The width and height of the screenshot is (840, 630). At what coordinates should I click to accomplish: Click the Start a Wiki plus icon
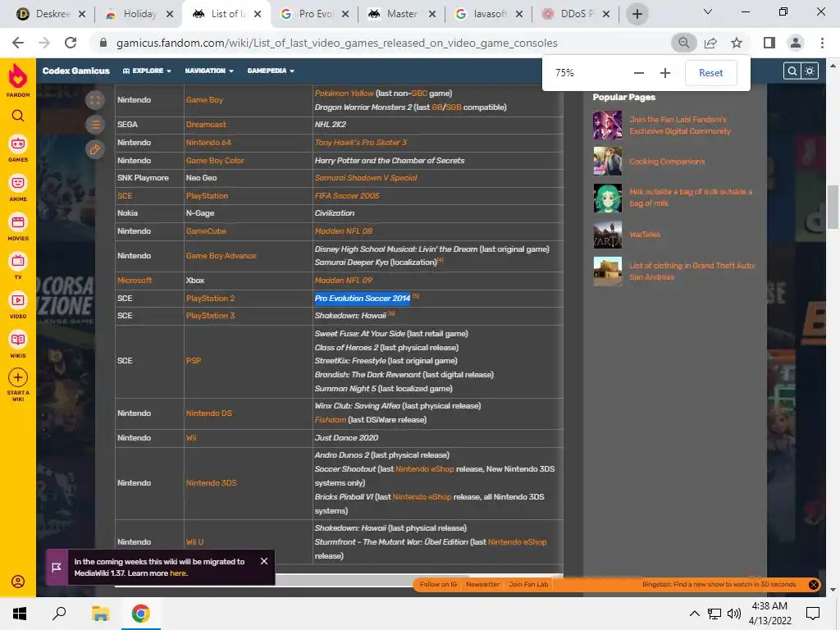18,377
